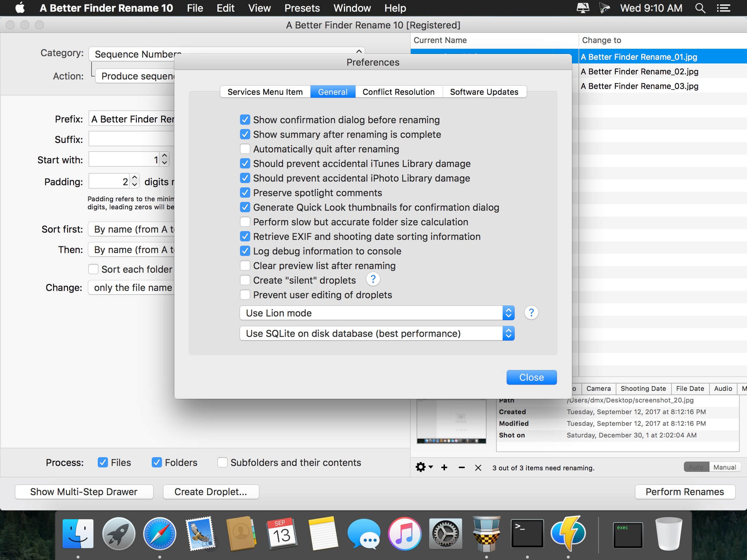Switch to the Conflict Resolution tab
Image resolution: width=747 pixels, height=560 pixels.
pos(398,92)
